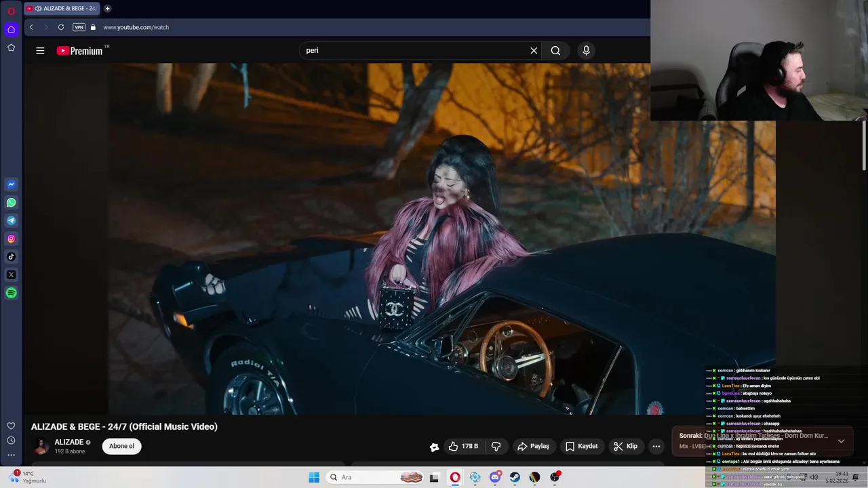Open Opera from the taskbar
The width and height of the screenshot is (868, 488).
(455, 477)
